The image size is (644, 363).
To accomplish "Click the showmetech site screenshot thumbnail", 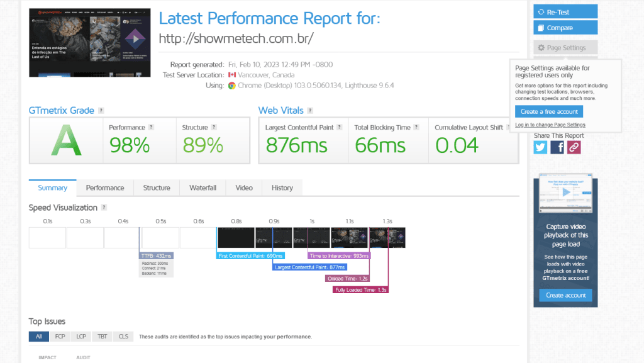I will (90, 42).
